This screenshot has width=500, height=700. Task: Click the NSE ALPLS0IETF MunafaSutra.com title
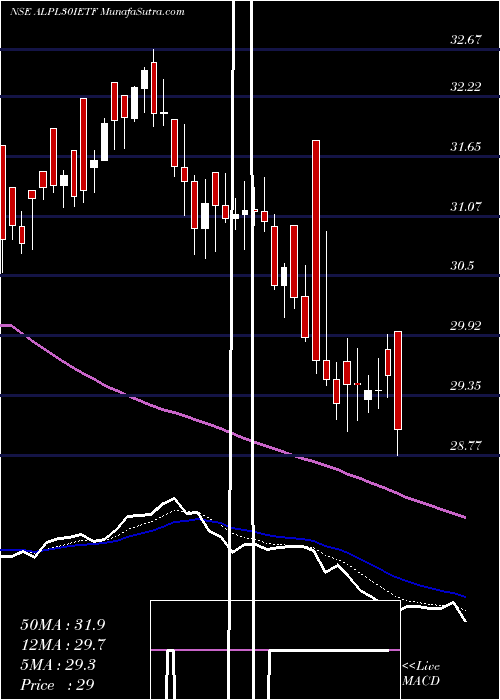[97, 12]
